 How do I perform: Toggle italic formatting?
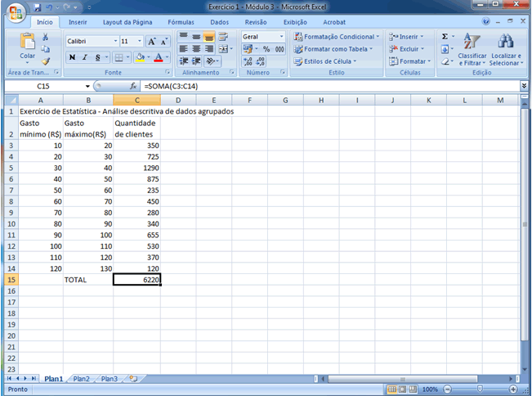[x=84, y=57]
